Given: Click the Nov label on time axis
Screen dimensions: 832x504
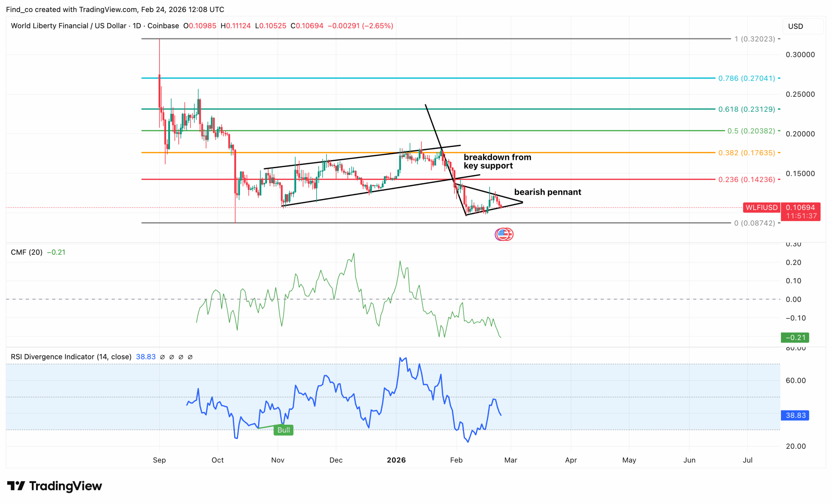Looking at the screenshot, I should pyautogui.click(x=278, y=460).
